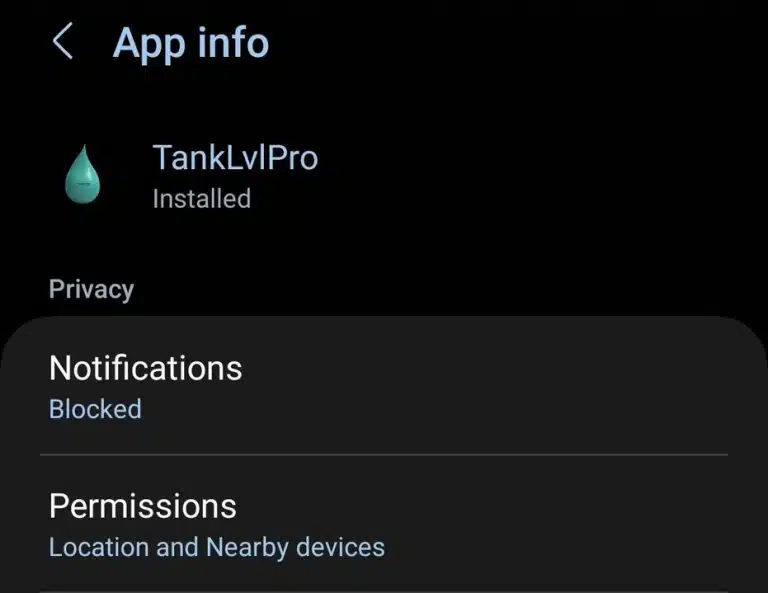Tap the Location and Nearby devices subtitle

click(x=217, y=547)
